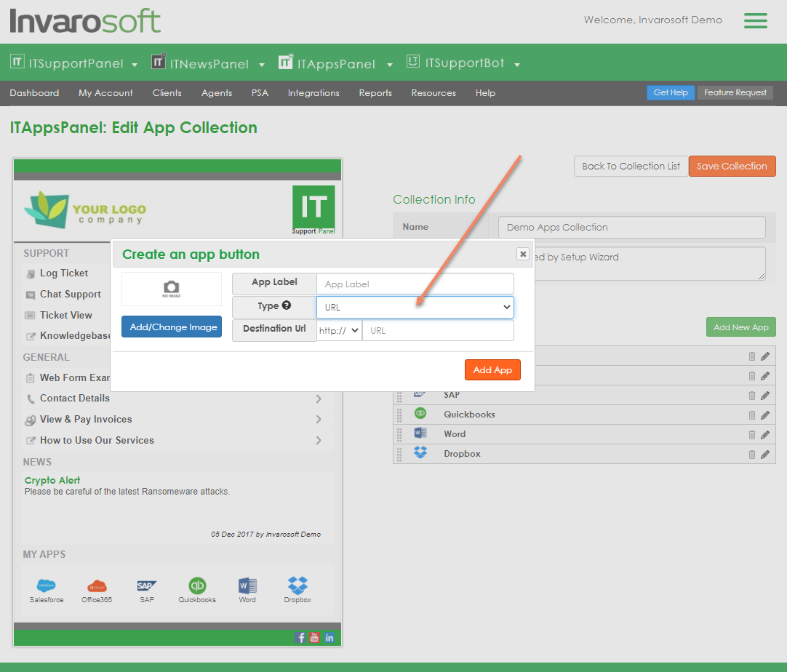Screen dimensions: 787x672
Task: Click the Salesforce icon in My Apps
Action: tap(47, 585)
